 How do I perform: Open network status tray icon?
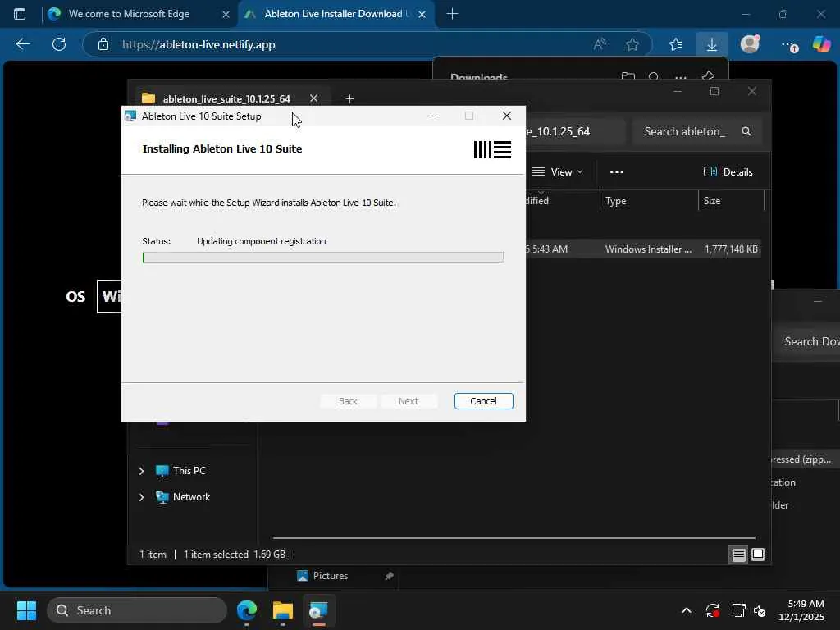738,610
